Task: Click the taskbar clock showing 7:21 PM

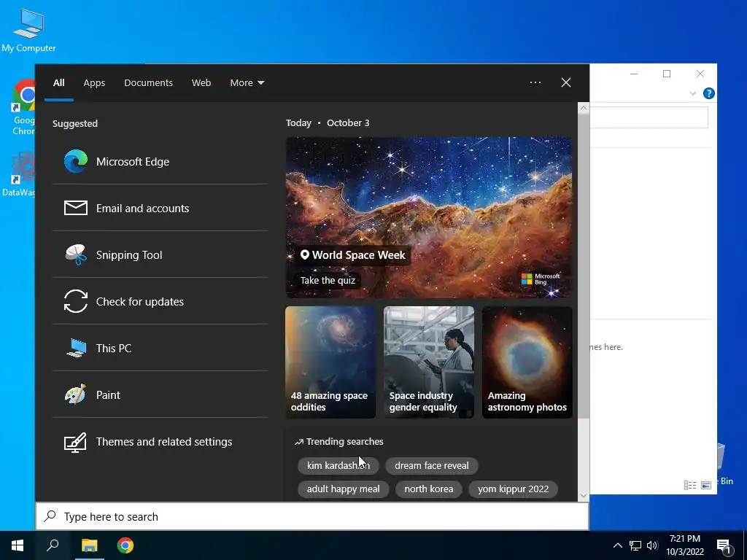Action: (684, 545)
